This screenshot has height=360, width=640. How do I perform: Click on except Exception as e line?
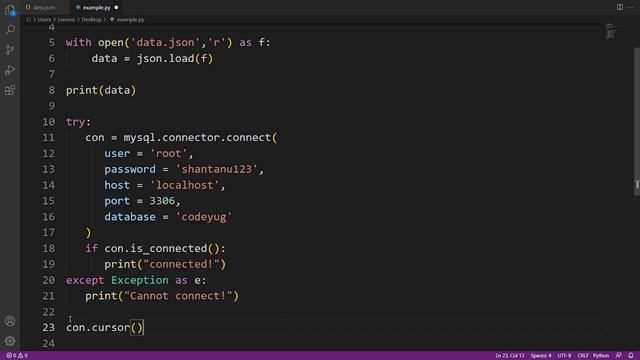[x=136, y=280]
